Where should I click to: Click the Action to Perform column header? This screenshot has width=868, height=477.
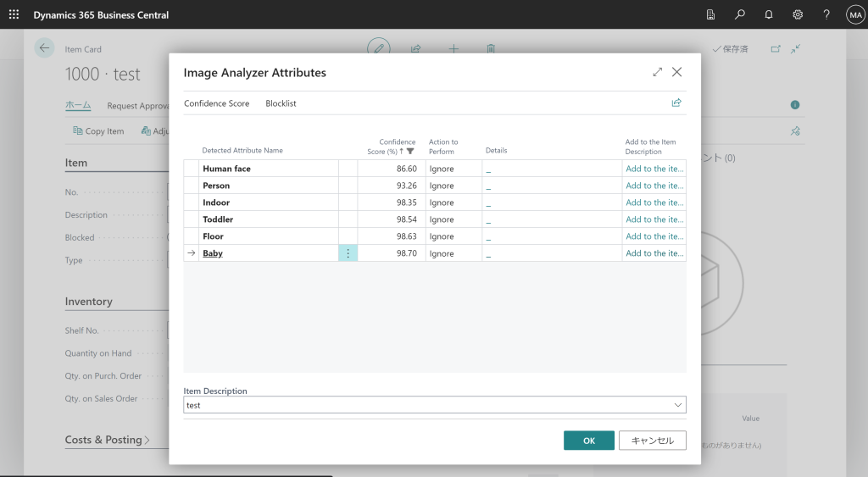click(443, 147)
